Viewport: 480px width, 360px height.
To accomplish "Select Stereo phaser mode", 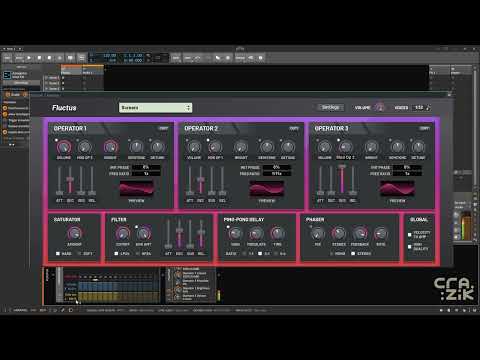I will [353, 254].
